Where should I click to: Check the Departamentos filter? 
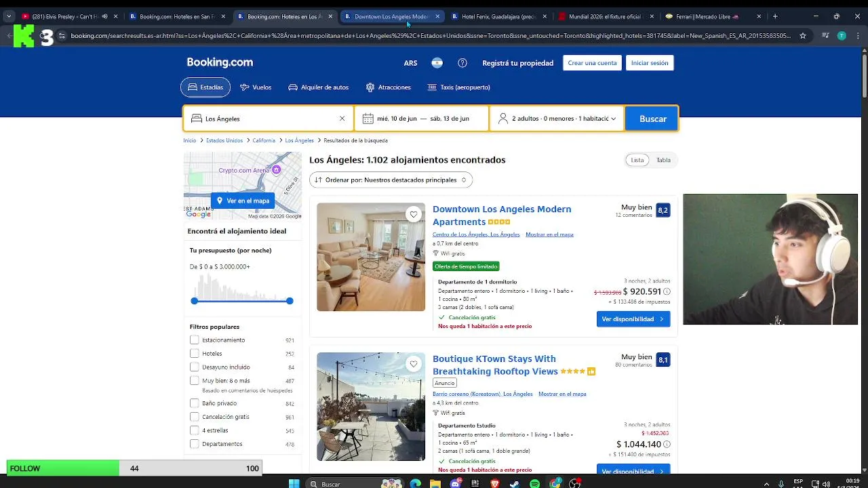coord(195,443)
